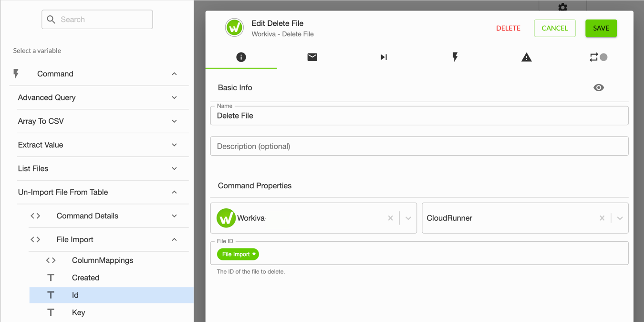This screenshot has width=644, height=322.
Task: Switch to the lightning bolt tab
Action: coord(455,57)
